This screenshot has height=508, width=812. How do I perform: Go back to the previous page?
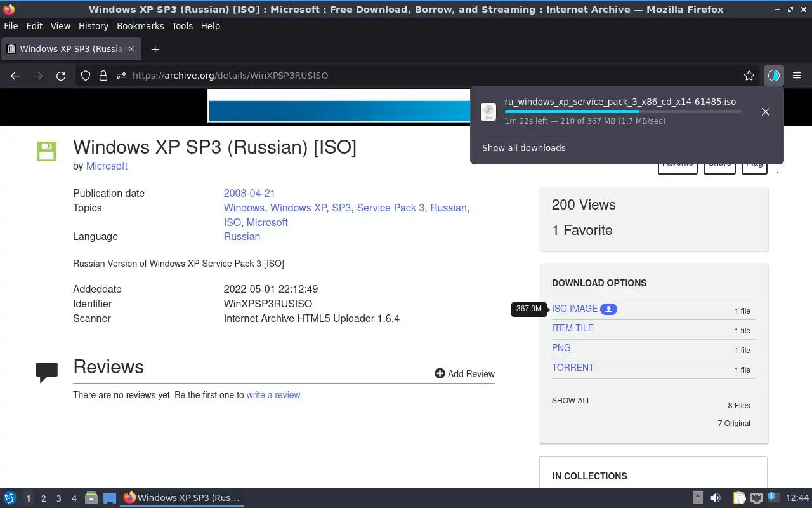click(x=15, y=76)
